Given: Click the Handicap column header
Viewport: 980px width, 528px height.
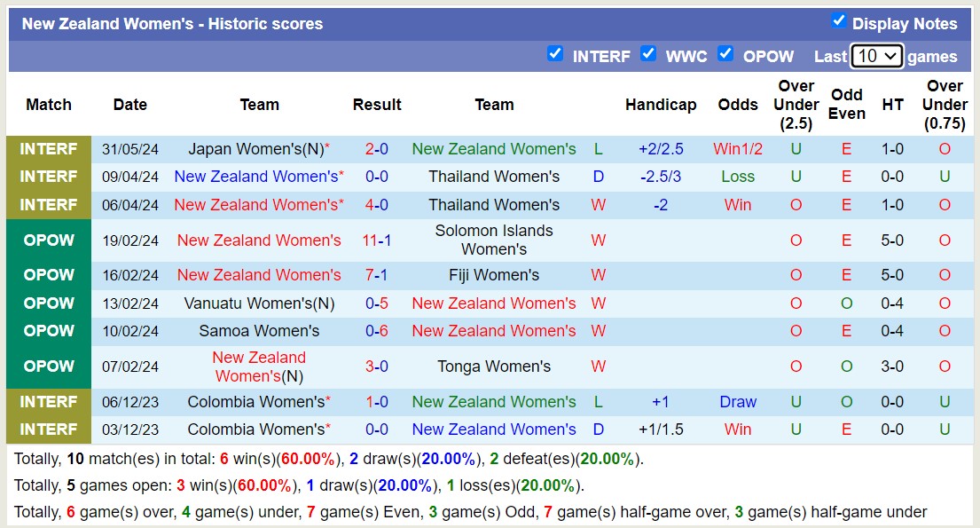Looking at the screenshot, I should [x=661, y=104].
